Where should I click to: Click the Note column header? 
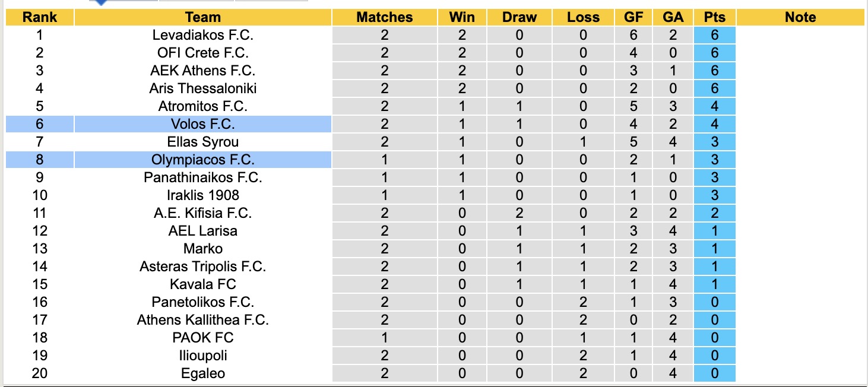click(x=800, y=17)
